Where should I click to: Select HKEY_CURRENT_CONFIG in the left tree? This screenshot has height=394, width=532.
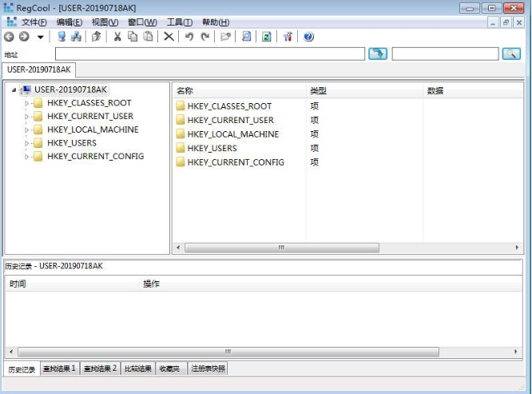pyautogui.click(x=95, y=156)
